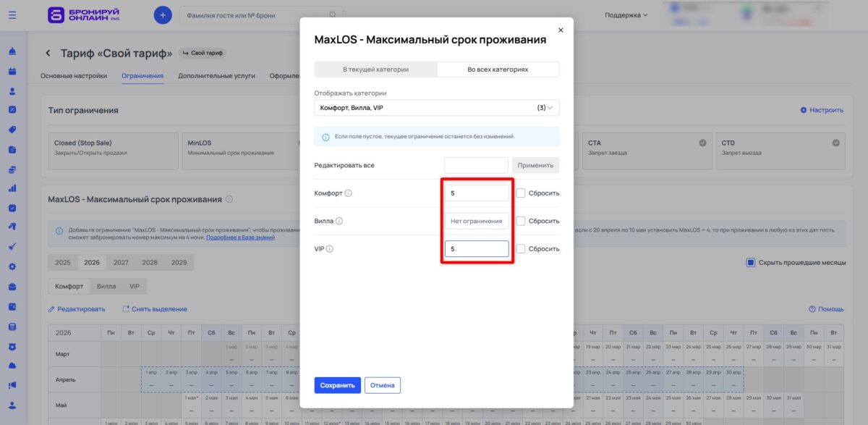The width and height of the screenshot is (868, 425).
Task: Open the analytics bar chart icon in sidebar
Action: (13, 189)
